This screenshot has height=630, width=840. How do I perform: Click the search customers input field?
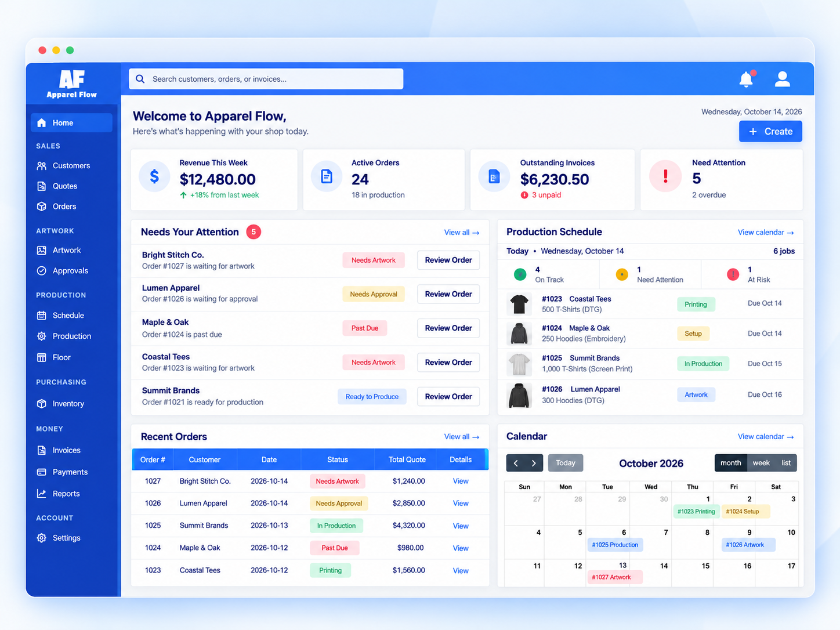(266, 79)
